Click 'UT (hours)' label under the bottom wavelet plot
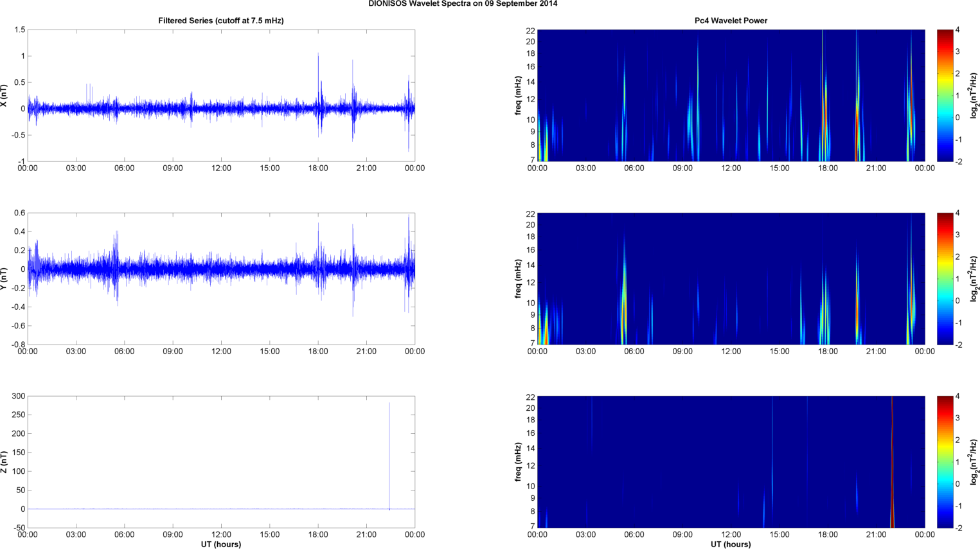The image size is (980, 549). (731, 544)
